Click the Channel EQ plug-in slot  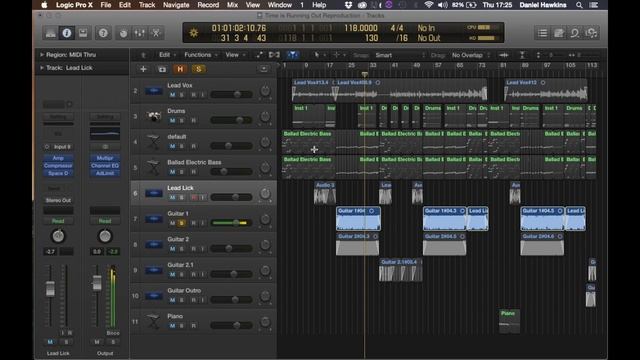point(105,166)
